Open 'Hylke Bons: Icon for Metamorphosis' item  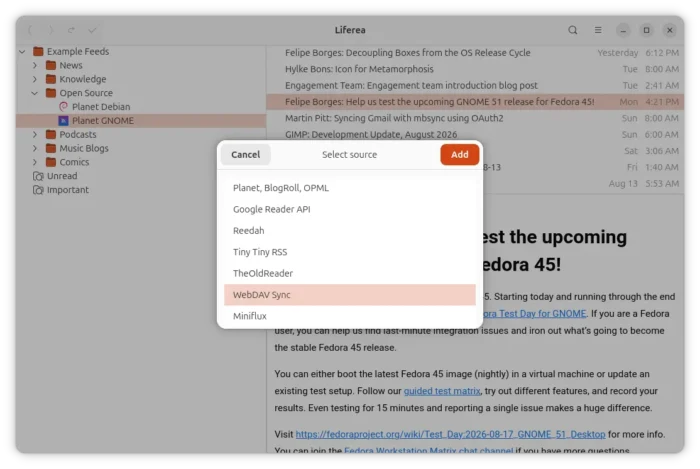(x=475, y=69)
